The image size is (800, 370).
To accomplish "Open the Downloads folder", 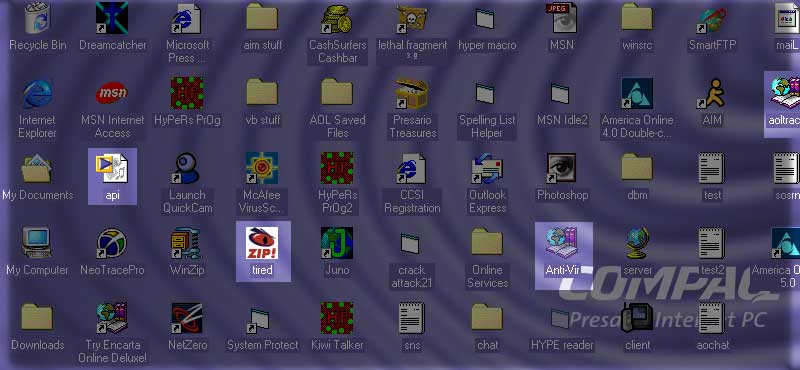I will [37, 317].
